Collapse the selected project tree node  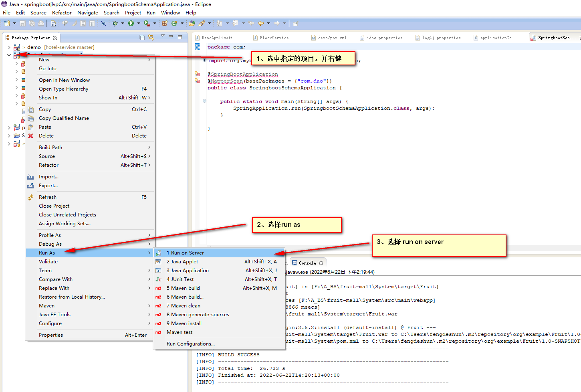(x=9, y=55)
